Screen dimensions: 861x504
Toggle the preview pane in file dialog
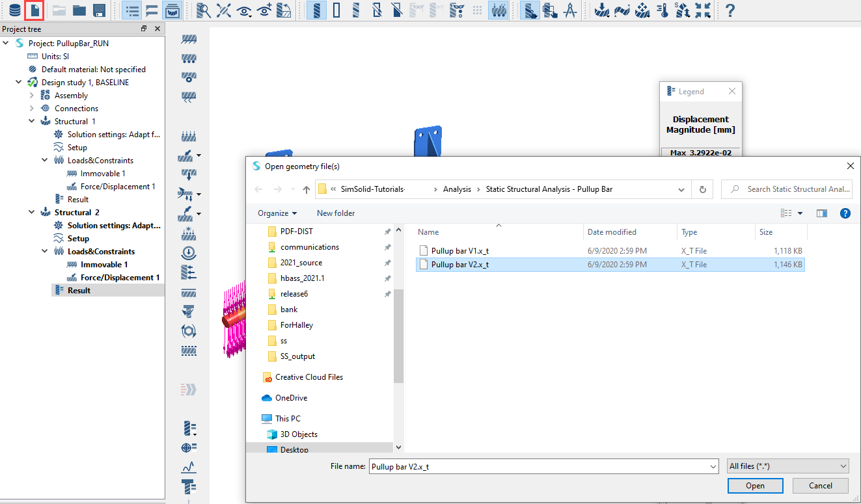click(821, 213)
